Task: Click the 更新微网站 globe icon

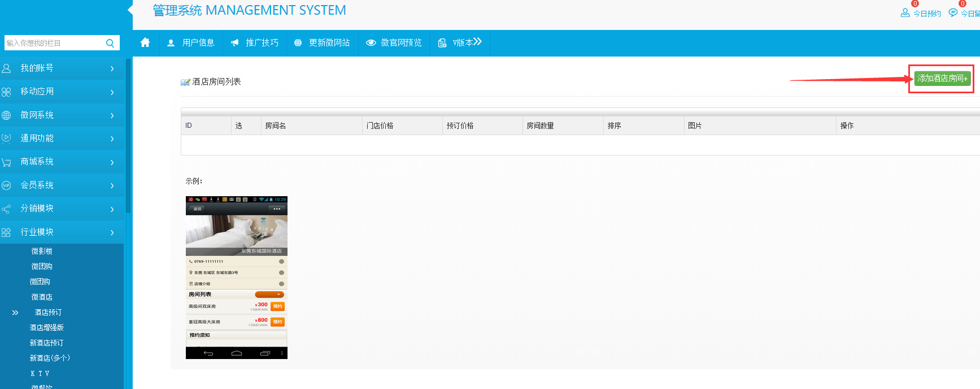Action: point(298,43)
